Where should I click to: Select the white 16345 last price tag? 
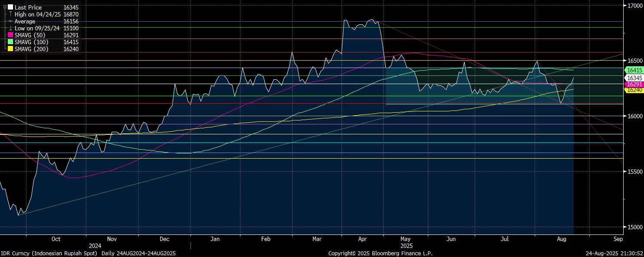[x=634, y=78]
